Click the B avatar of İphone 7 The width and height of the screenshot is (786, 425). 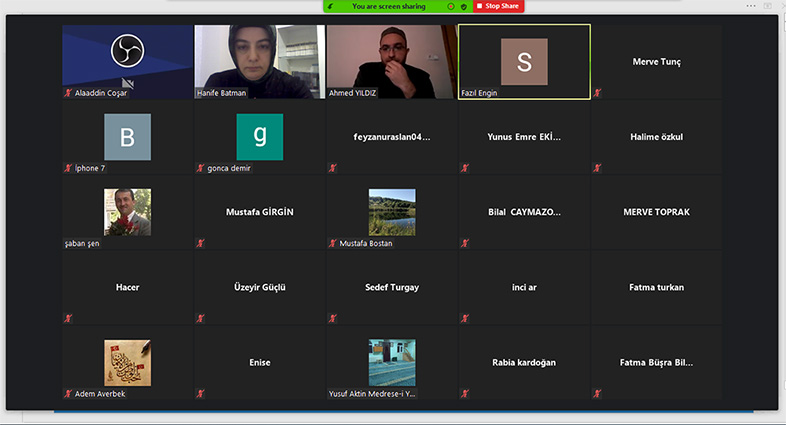pyautogui.click(x=127, y=137)
